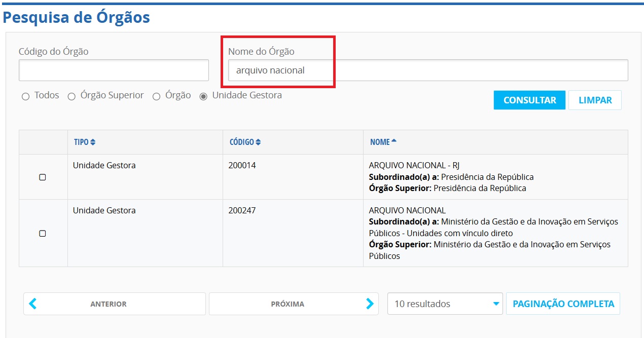Go back with the ANTERIOR button

click(x=109, y=304)
